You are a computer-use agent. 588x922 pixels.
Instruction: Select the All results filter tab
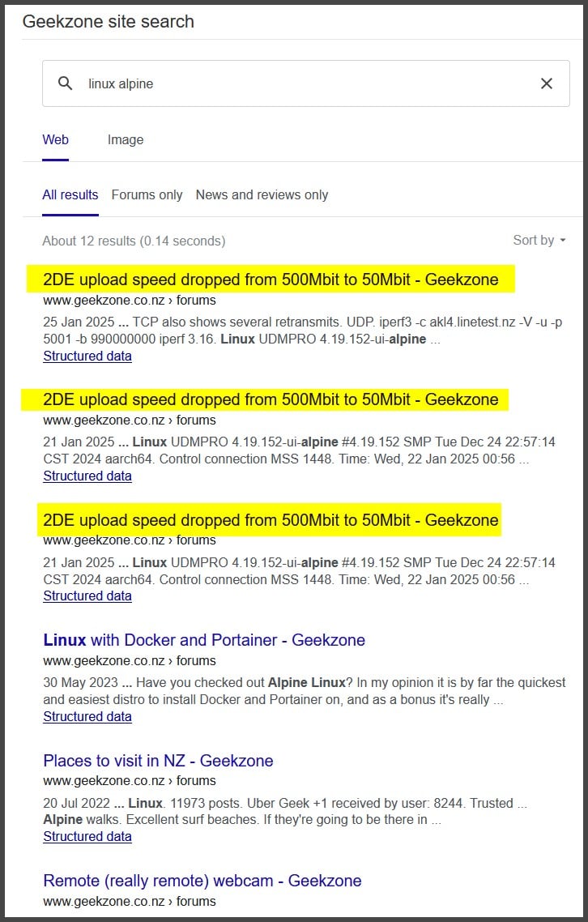[x=70, y=194]
